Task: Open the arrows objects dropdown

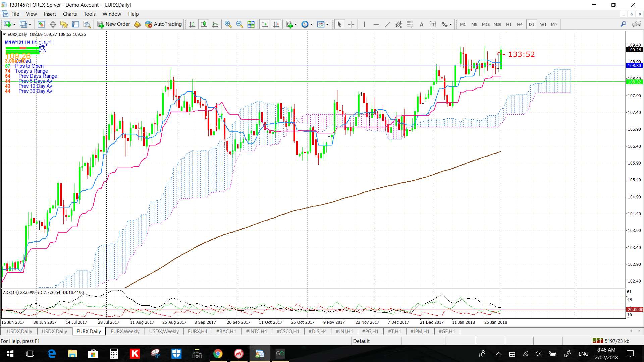Action: 446,24
